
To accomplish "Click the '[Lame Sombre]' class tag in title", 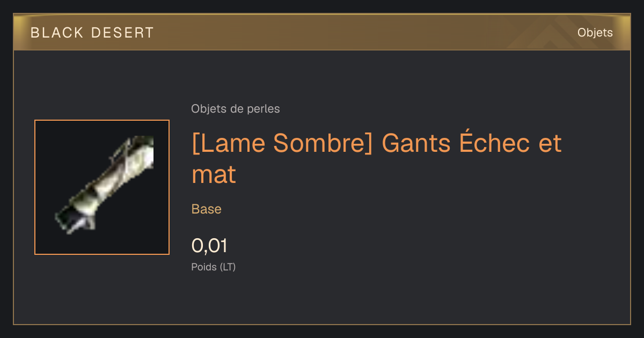I will click(x=282, y=143).
